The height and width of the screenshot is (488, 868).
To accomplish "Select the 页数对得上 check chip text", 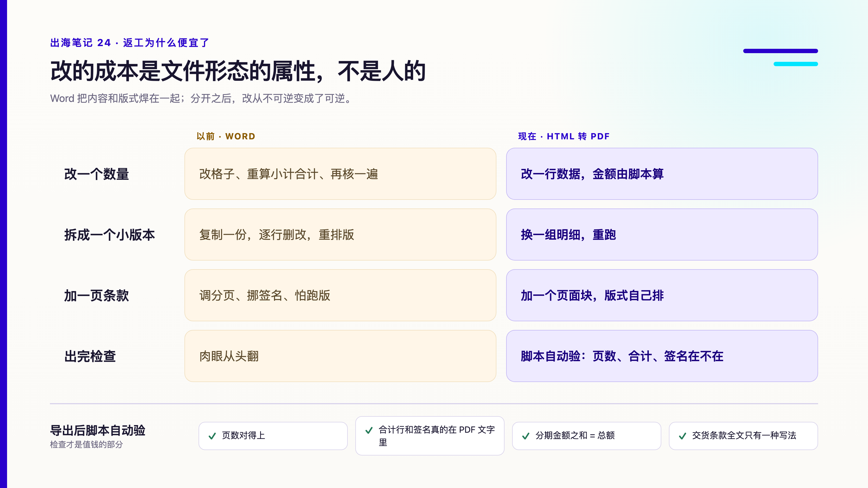I will click(243, 435).
